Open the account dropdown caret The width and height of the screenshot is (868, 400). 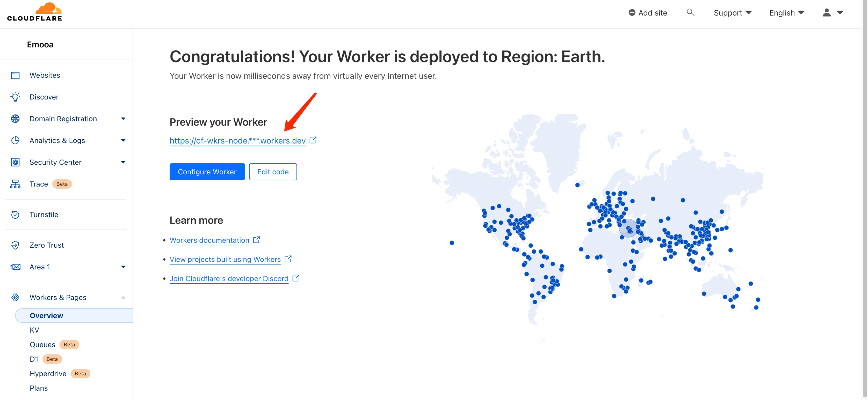840,12
